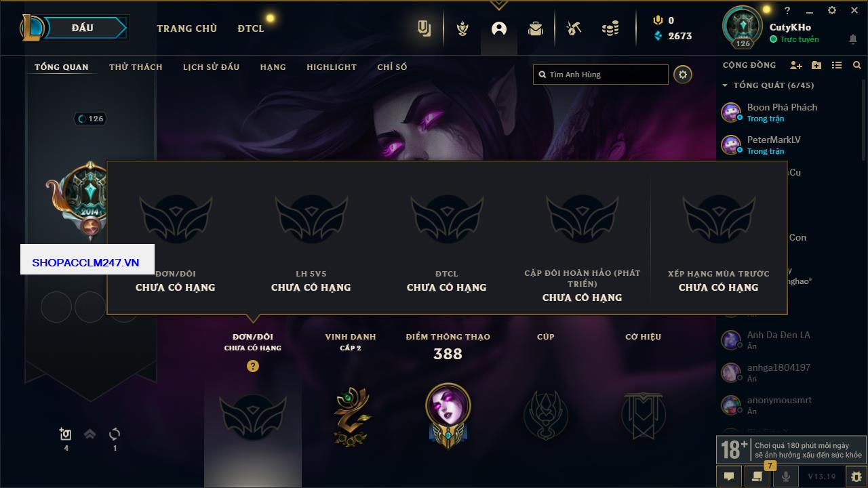Switch to the LỊCH SỬ ĐẤU tab
Viewport: 868px width, 488px height.
[211, 67]
